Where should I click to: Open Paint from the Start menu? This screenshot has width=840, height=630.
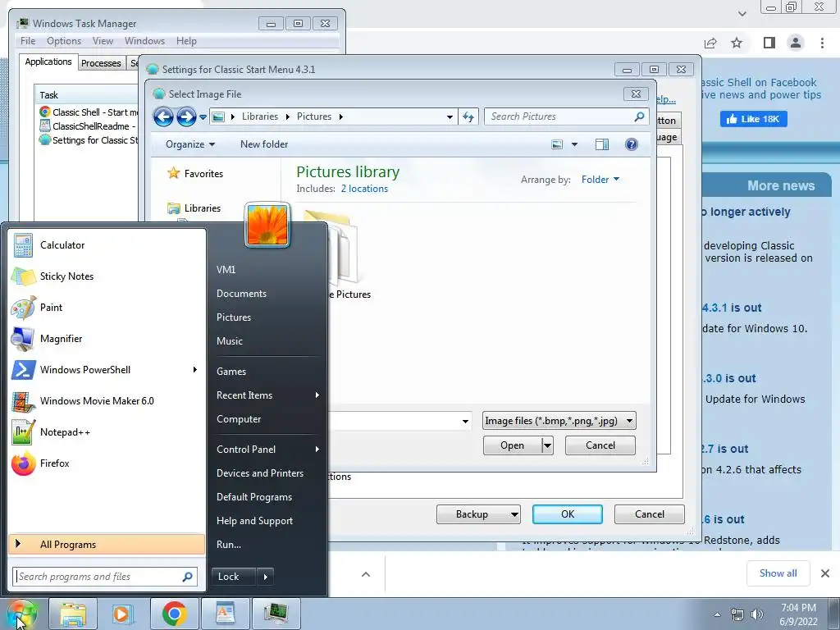click(x=107, y=308)
